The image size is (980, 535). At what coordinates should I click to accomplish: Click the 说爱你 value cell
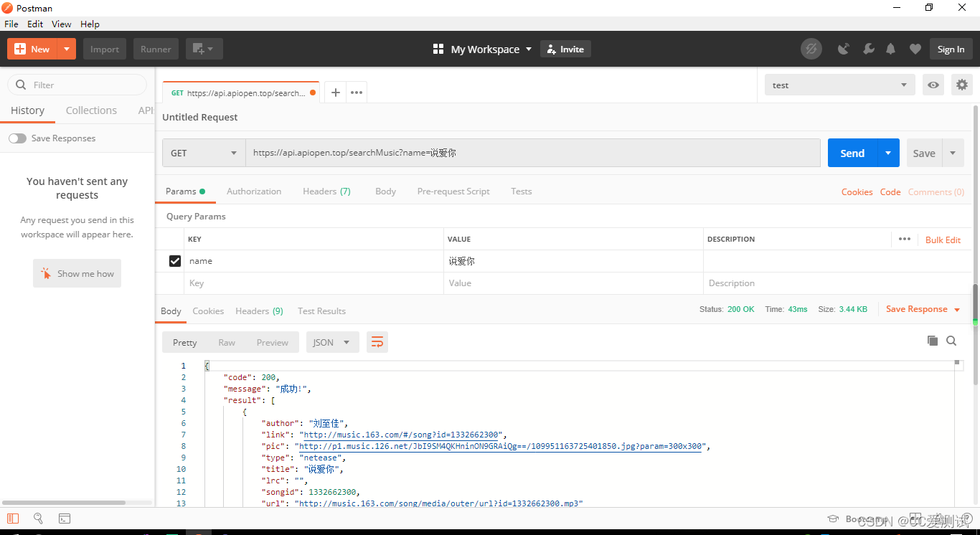[x=573, y=261]
